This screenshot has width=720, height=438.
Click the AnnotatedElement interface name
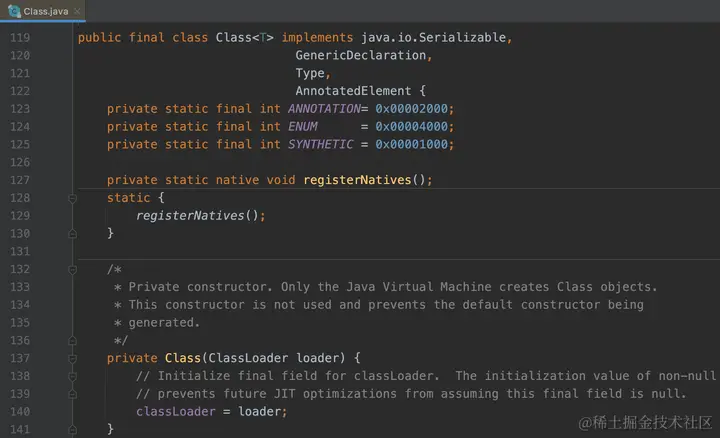point(354,91)
